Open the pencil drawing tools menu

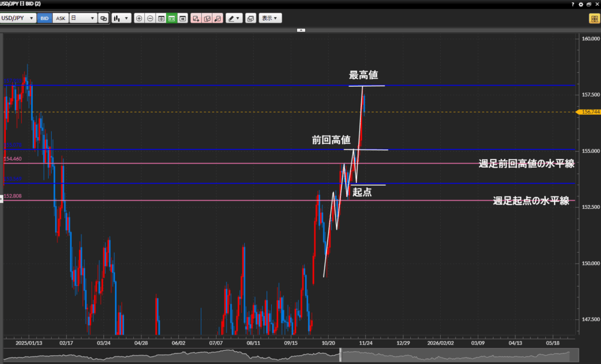pos(234,18)
